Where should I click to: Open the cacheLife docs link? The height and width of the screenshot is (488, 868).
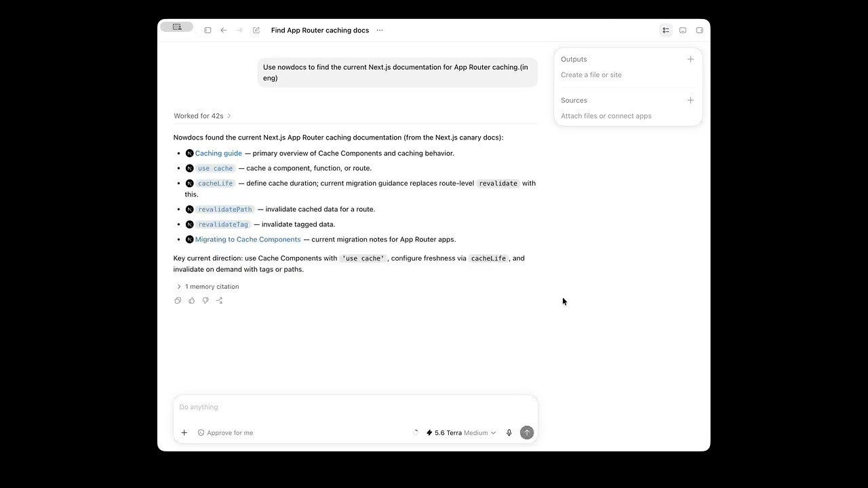pyautogui.click(x=216, y=183)
